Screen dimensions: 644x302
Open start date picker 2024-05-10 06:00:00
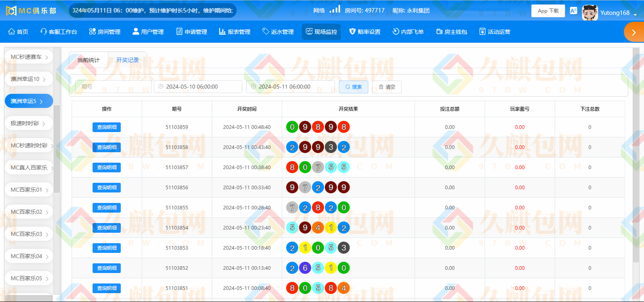(x=198, y=87)
